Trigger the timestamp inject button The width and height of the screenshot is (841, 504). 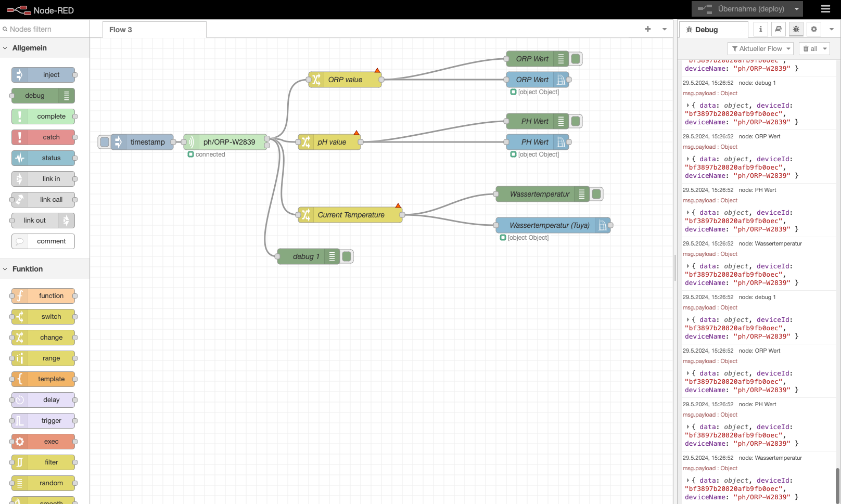(x=104, y=142)
